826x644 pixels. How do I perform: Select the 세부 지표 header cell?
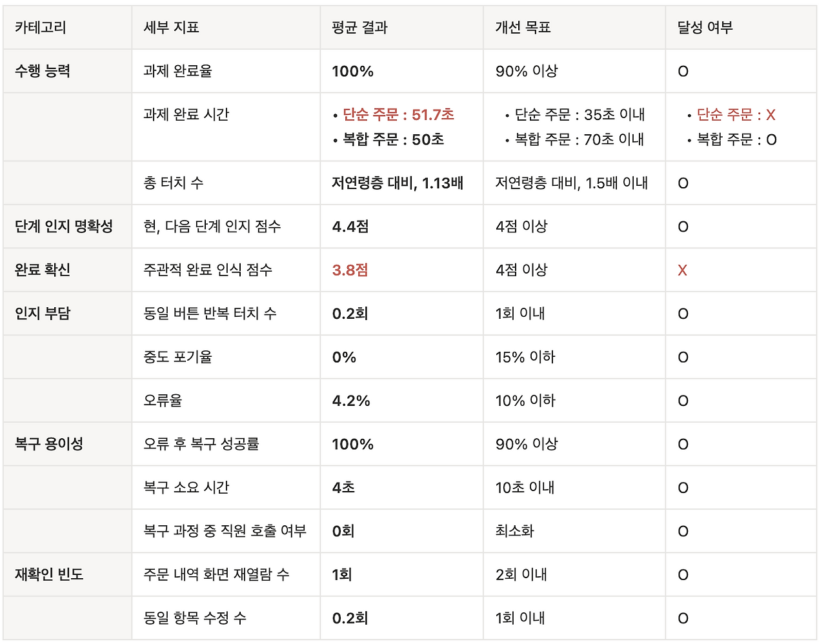point(226,28)
